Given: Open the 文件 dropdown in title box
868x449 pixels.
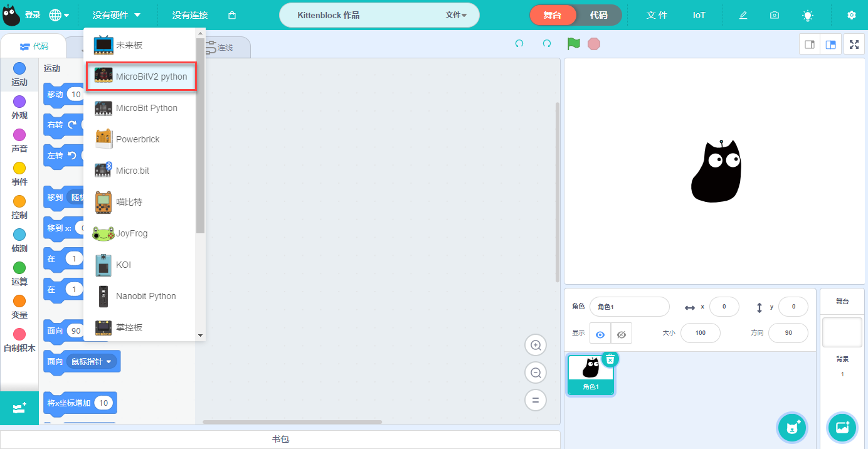Looking at the screenshot, I should point(456,15).
